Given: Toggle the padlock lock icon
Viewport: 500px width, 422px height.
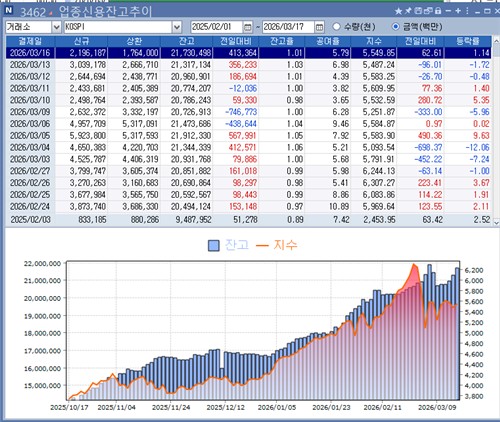Looking at the screenshot, I should click(x=438, y=11).
